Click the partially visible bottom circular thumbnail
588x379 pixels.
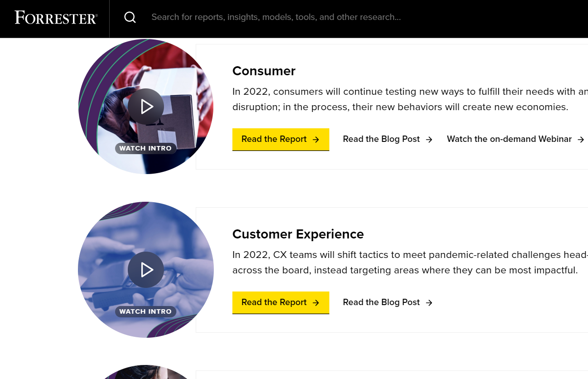[146, 372]
